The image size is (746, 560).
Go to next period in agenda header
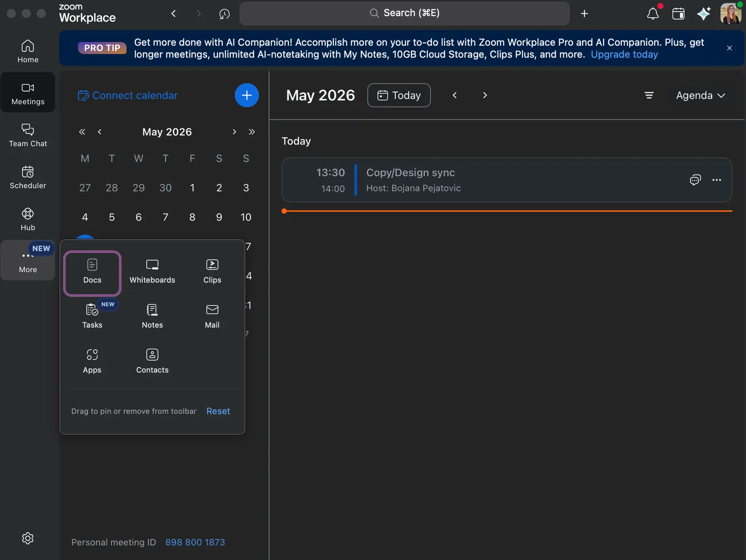tap(485, 95)
